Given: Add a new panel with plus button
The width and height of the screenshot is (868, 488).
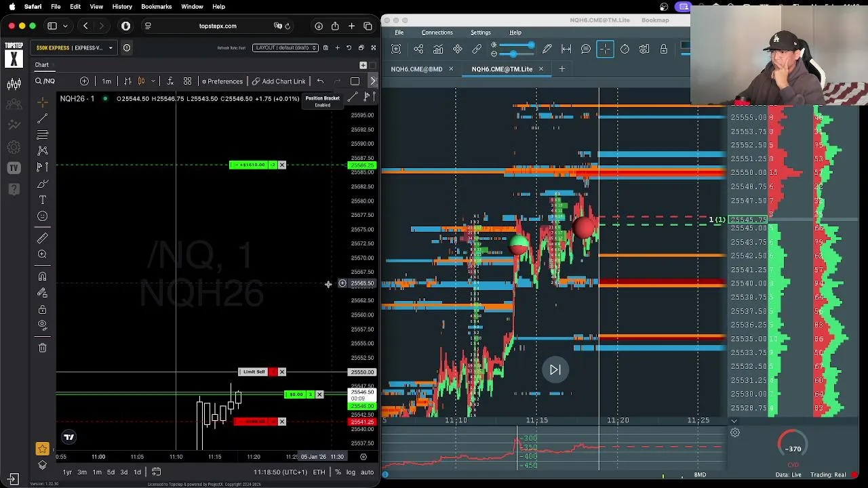Looking at the screenshot, I should (363, 65).
